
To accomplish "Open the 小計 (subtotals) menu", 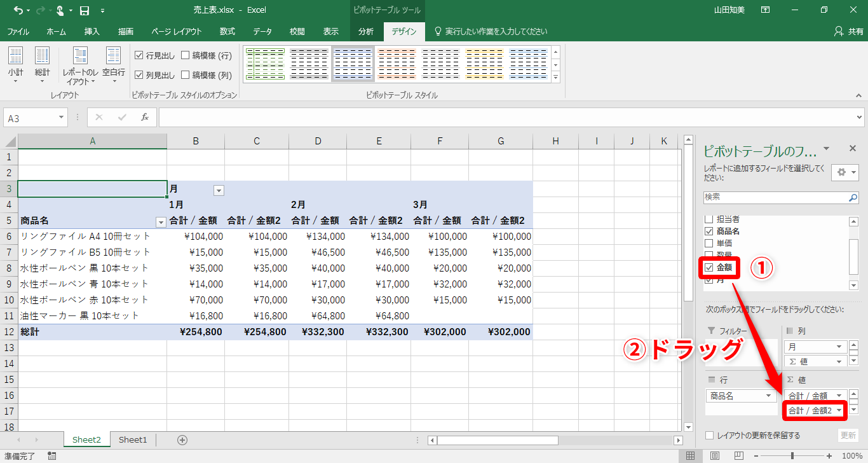I will 16,65.
